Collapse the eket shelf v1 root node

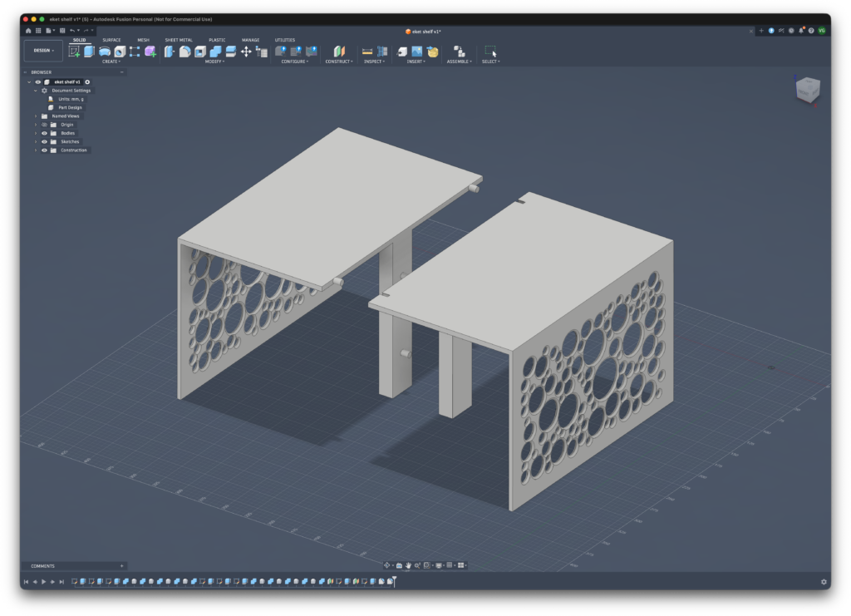click(x=29, y=82)
